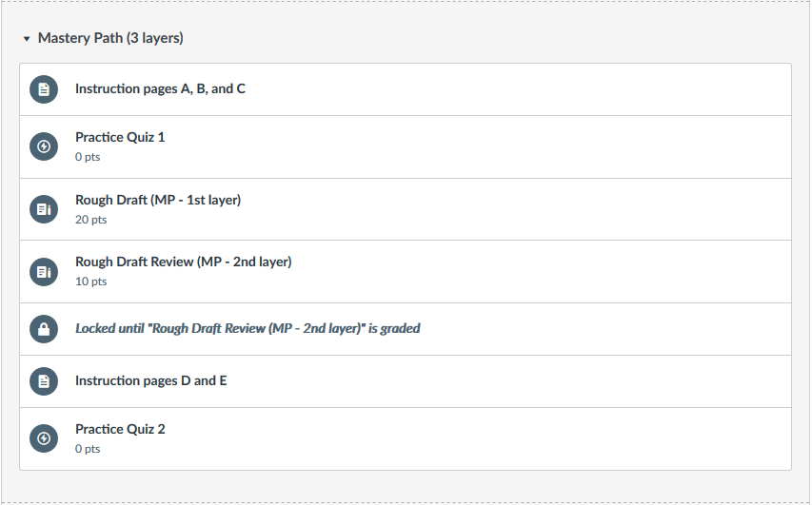Click the 0 pts label under Practice Quiz 1
812x505 pixels.
pyautogui.click(x=88, y=157)
